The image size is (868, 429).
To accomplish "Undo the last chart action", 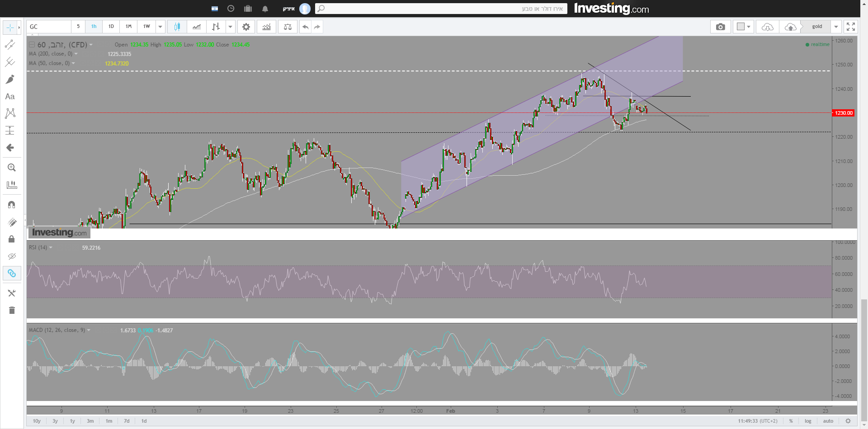I will pyautogui.click(x=306, y=27).
